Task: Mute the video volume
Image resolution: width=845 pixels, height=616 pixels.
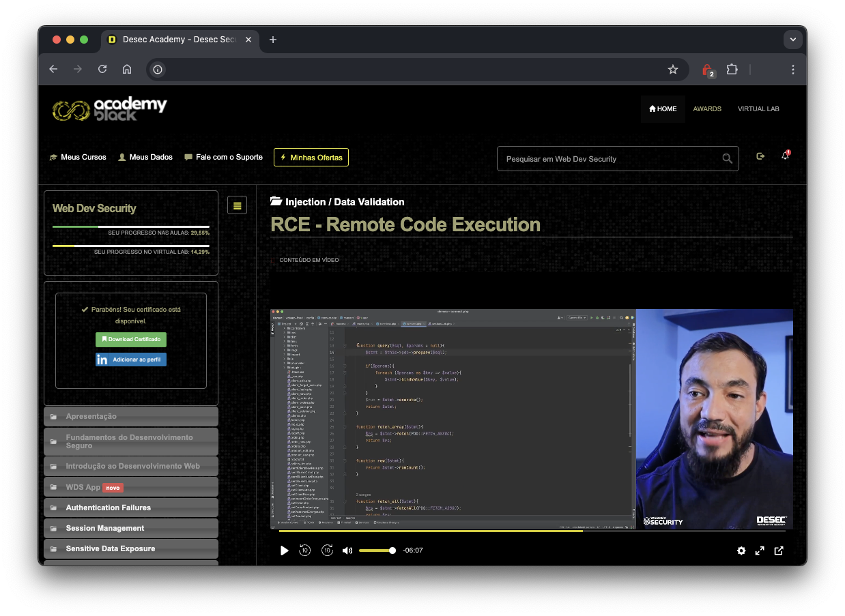Action: click(347, 551)
